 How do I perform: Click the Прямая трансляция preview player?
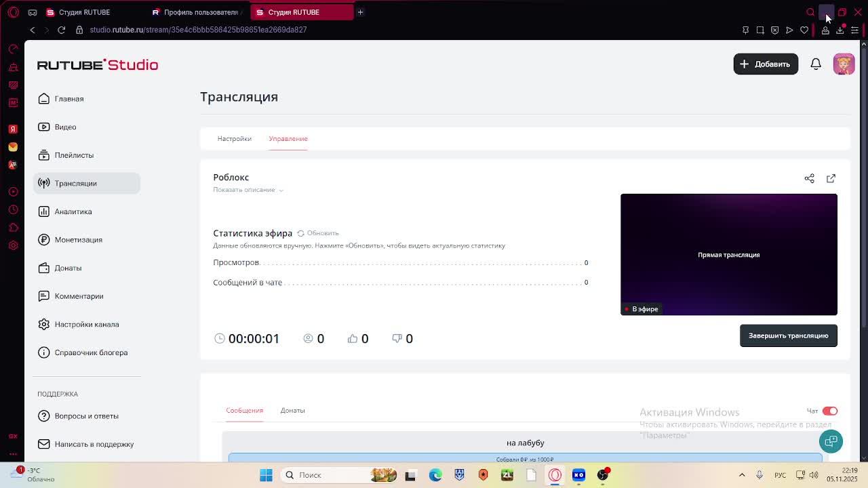[x=729, y=254]
